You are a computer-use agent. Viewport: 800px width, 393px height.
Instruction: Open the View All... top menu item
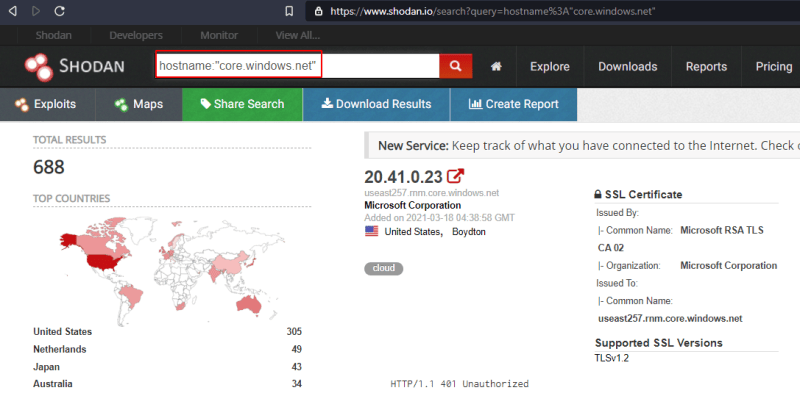click(297, 35)
